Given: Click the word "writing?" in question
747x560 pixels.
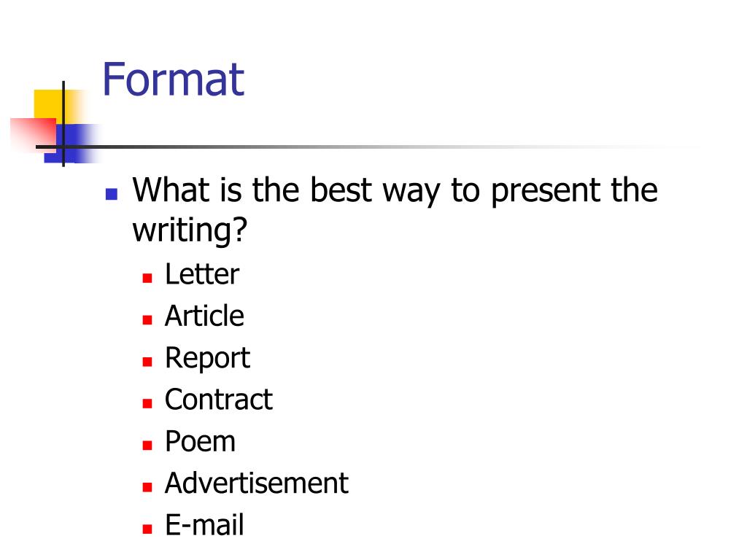Looking at the screenshot, I should (190, 230).
